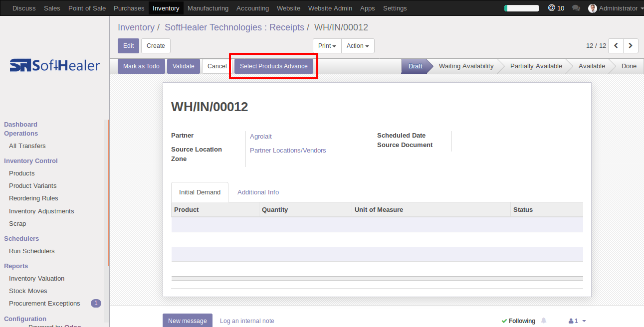Go to Inventory breadcrumb
This screenshot has height=327, width=644.
(136, 27)
